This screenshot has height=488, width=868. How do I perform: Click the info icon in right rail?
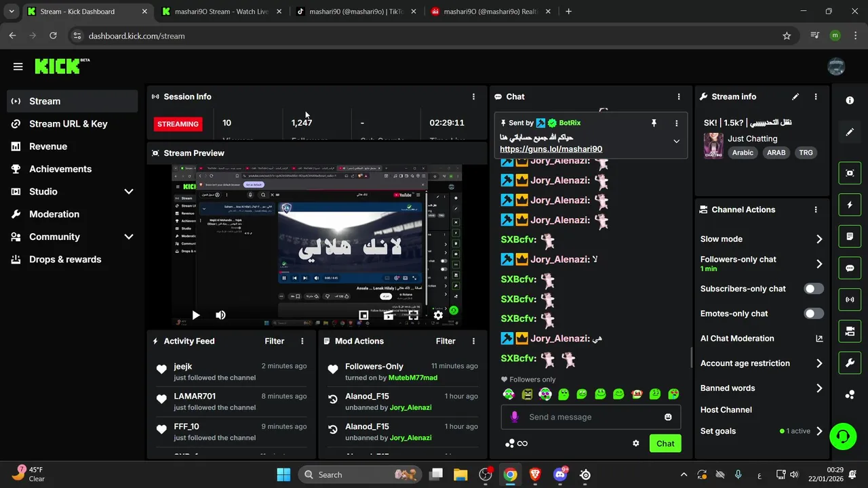[x=850, y=100]
